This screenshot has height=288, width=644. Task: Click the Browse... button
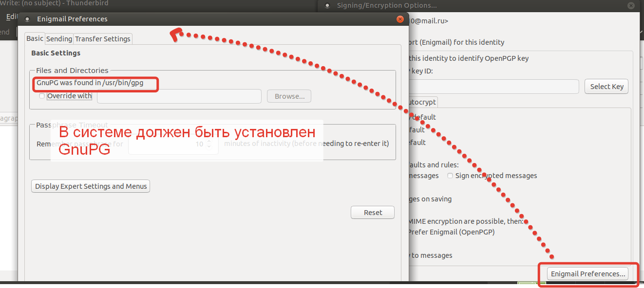click(x=289, y=96)
